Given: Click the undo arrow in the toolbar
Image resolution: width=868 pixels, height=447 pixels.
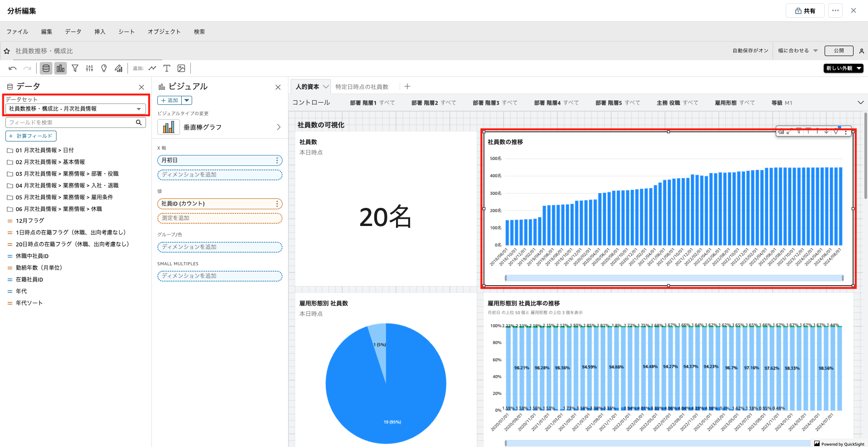Looking at the screenshot, I should pos(13,68).
